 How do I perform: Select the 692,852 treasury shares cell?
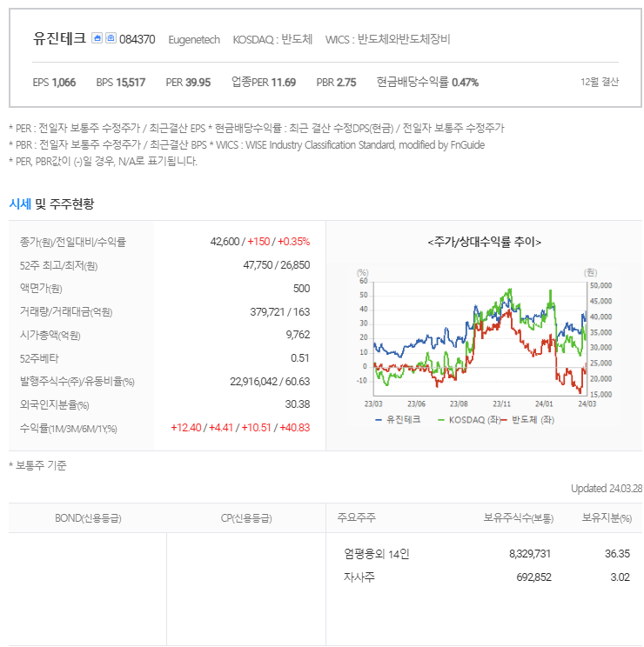click(533, 577)
